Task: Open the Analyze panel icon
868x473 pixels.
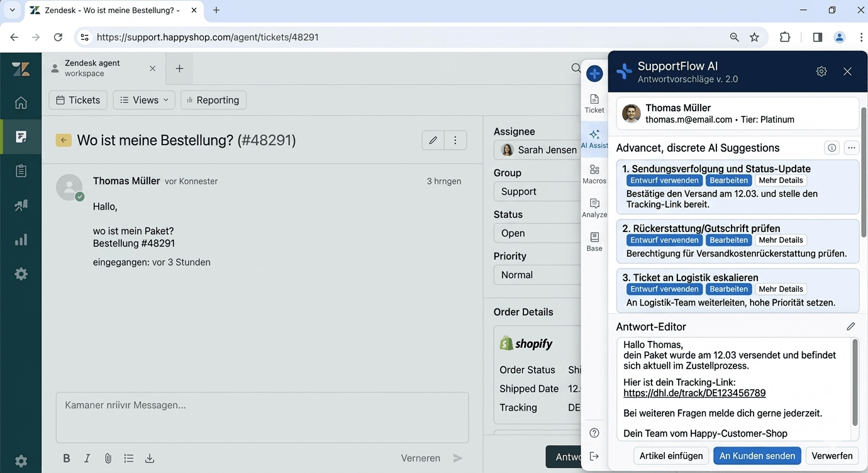Action: [594, 208]
